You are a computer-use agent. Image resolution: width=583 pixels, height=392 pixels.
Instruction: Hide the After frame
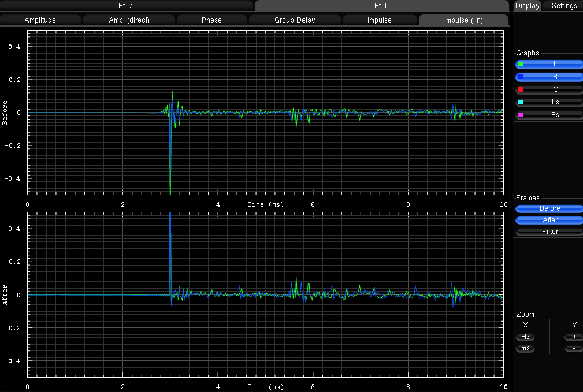click(549, 220)
